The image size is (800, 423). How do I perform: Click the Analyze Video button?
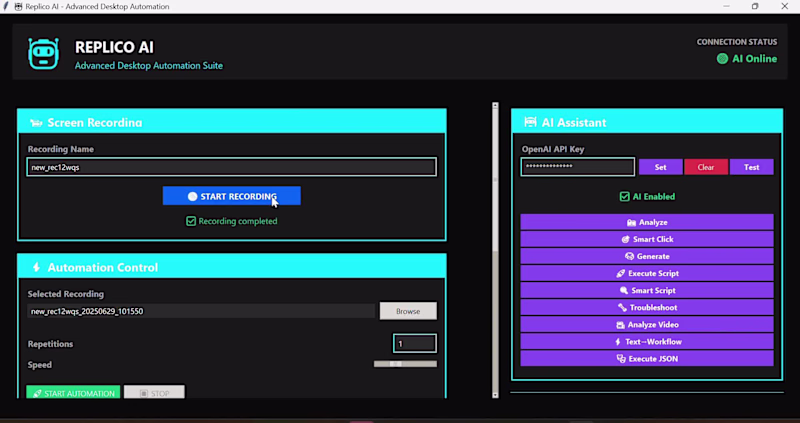coord(647,325)
